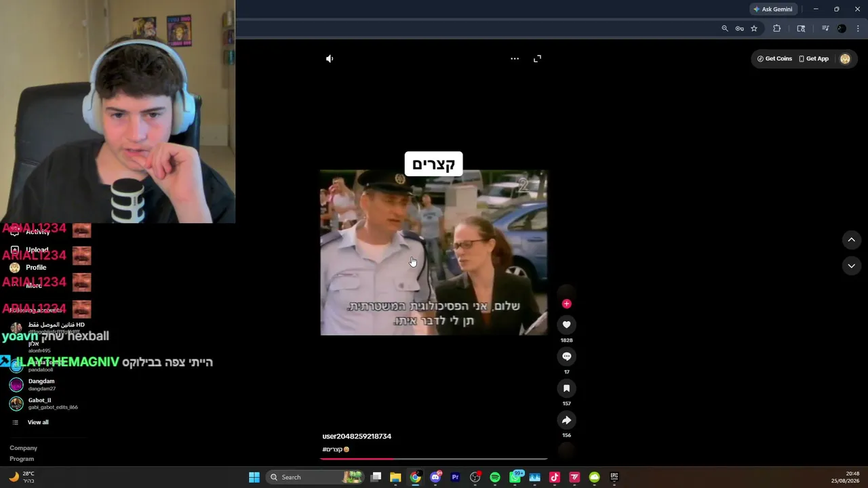Open Discord from the taskbar
The image size is (868, 488).
click(x=435, y=477)
